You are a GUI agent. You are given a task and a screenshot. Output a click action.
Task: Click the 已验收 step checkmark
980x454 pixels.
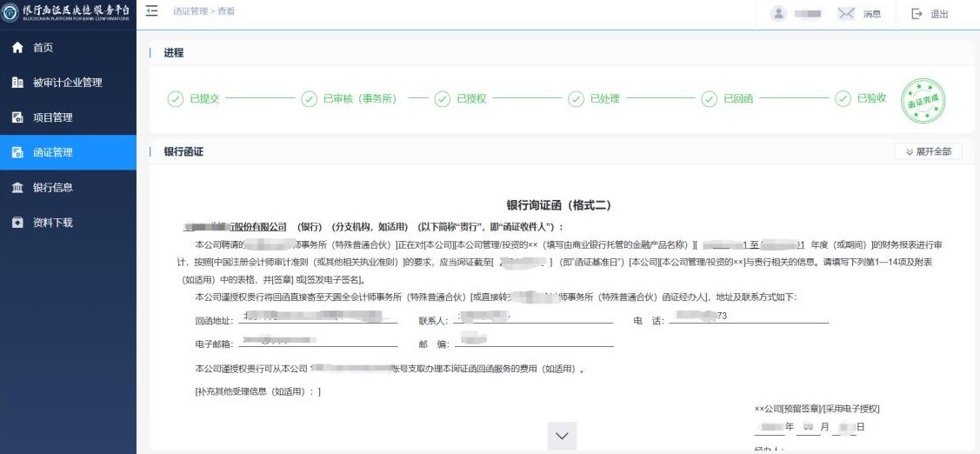pyautogui.click(x=842, y=99)
